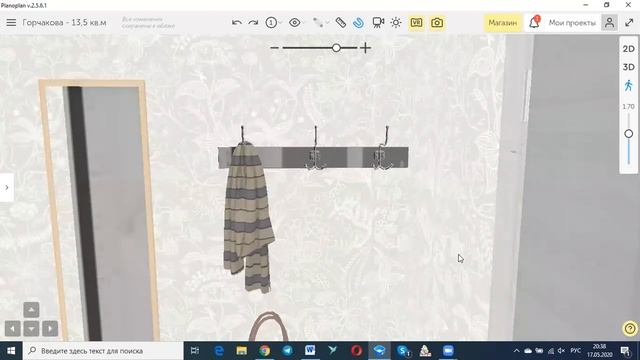Viewport: 640px width, 360px height.
Task: Turn camera right with right arrow
Action: click(x=50, y=329)
